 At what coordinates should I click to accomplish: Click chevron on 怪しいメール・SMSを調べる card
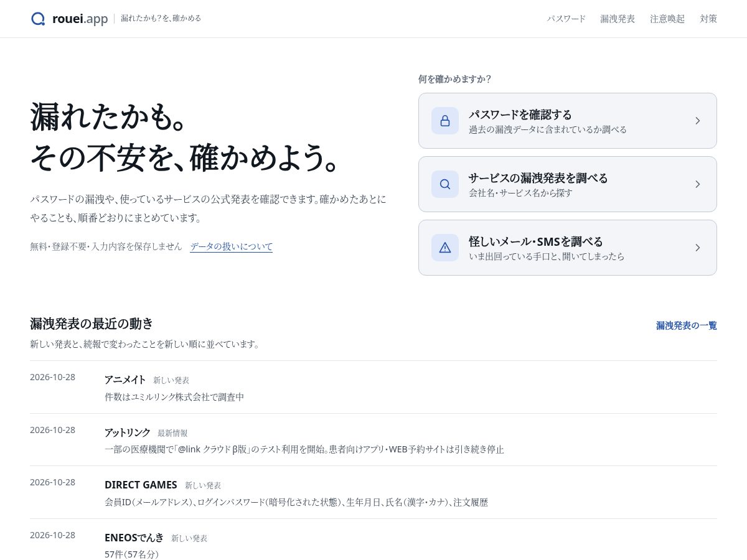click(x=698, y=248)
